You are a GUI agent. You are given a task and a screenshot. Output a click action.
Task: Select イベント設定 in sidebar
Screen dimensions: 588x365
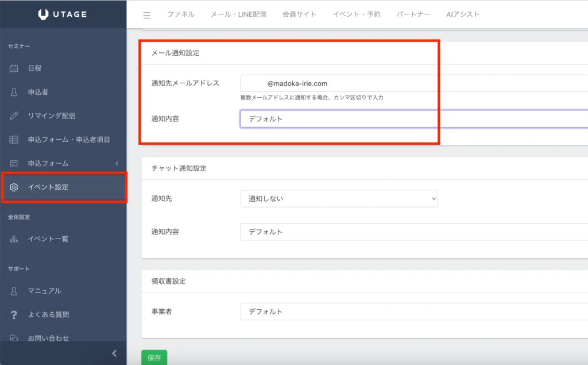coord(64,187)
